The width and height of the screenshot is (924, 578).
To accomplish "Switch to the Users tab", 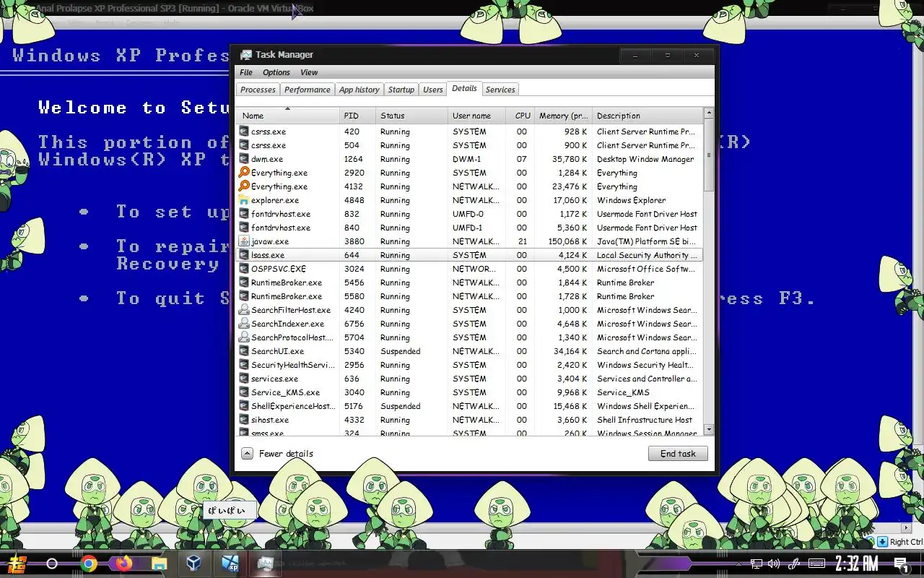I will (x=432, y=90).
